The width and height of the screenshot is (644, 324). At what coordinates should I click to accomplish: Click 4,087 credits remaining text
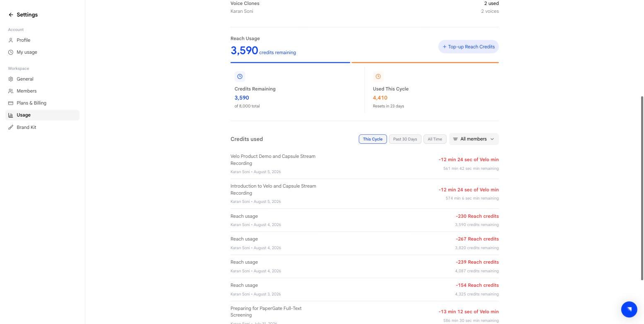click(x=477, y=271)
